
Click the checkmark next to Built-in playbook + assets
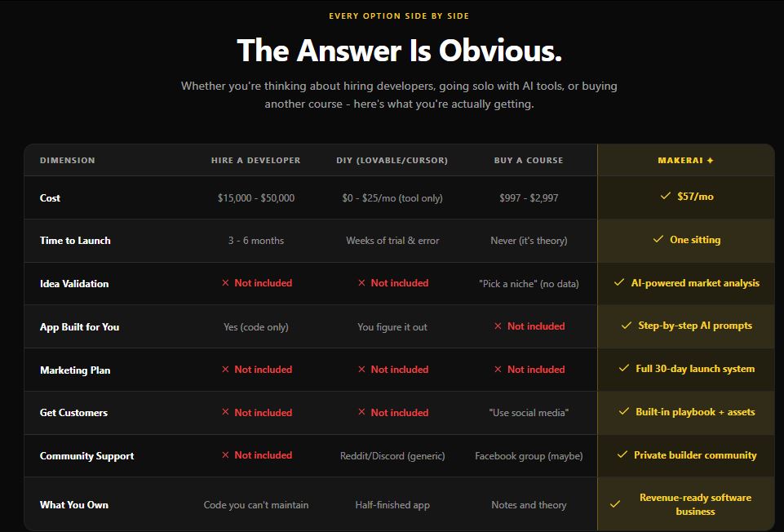624,412
